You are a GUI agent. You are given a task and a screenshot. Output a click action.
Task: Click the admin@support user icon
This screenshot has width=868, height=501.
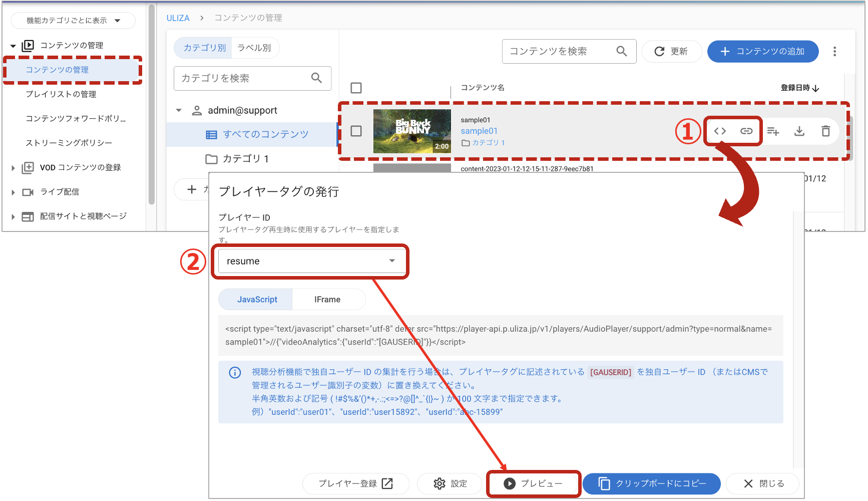[x=197, y=110]
